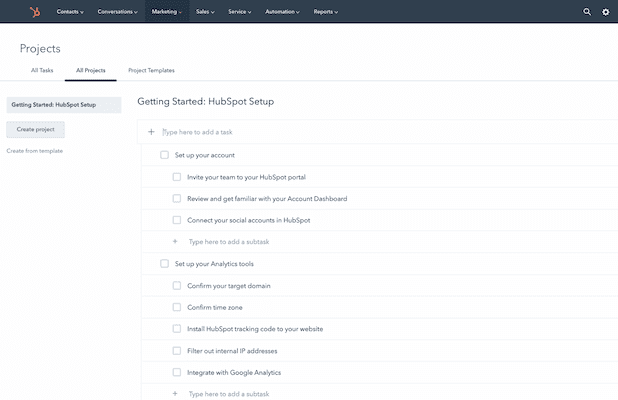Check Connect your social accounts in HubSpot
The height and width of the screenshot is (400, 618).
coord(177,220)
